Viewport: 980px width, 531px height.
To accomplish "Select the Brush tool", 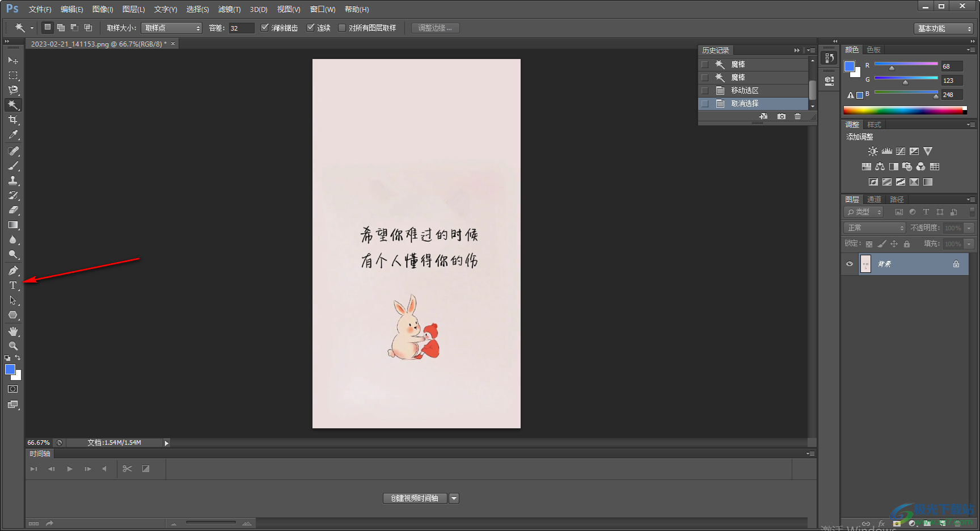I will 13,166.
